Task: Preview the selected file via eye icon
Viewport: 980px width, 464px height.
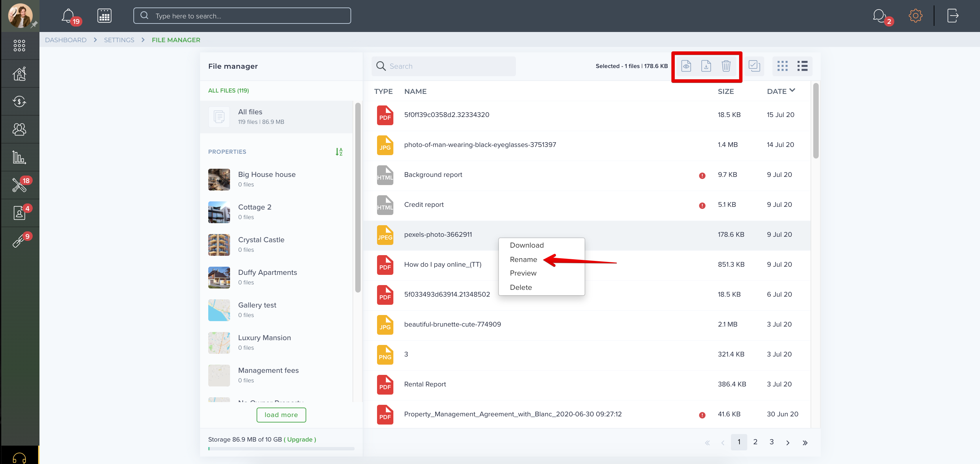Action: 686,66
